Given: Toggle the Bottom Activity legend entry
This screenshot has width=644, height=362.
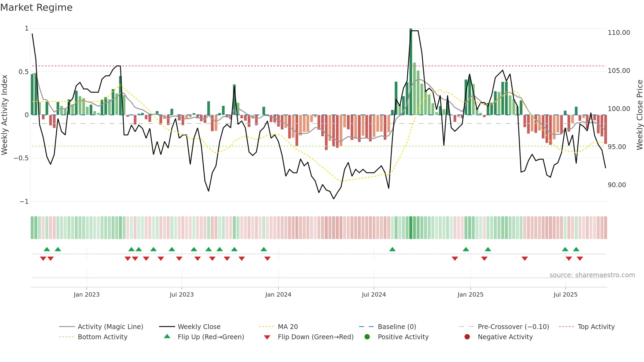Looking at the screenshot, I should [93, 337].
